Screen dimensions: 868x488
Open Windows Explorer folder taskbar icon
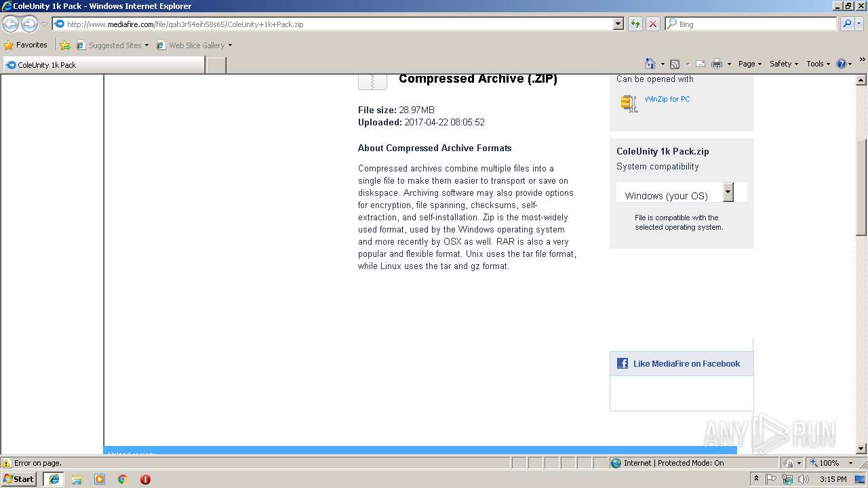pos(77,479)
